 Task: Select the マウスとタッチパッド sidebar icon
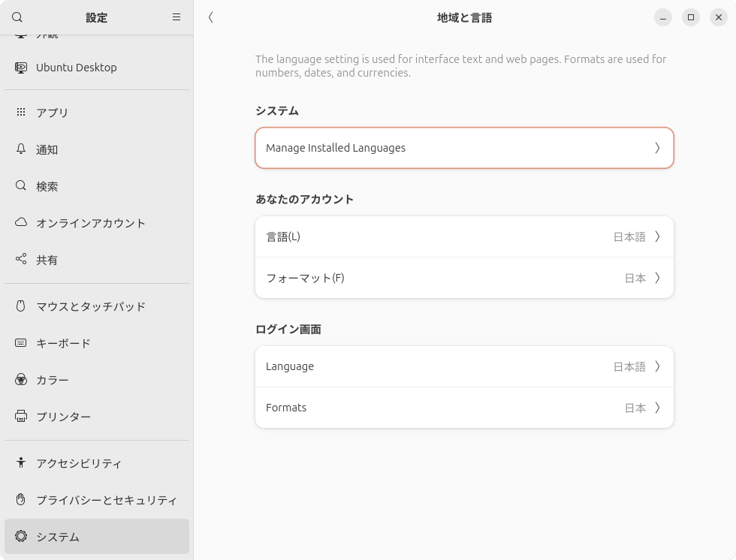(x=20, y=306)
